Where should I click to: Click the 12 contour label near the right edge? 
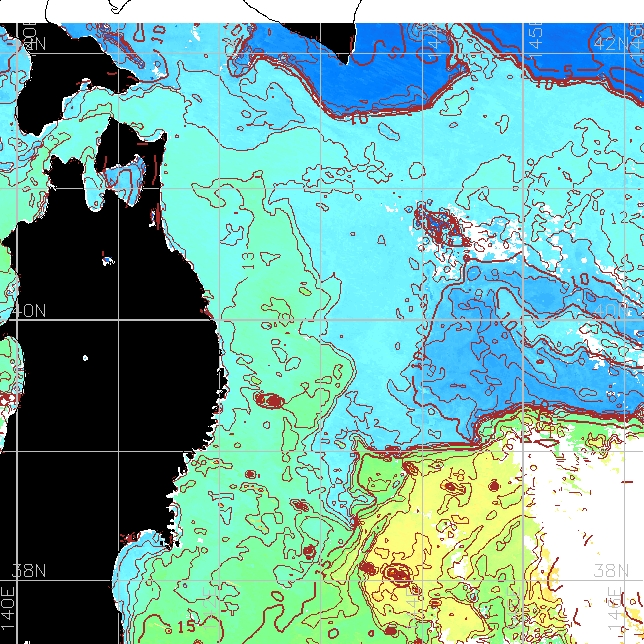pyautogui.click(x=619, y=218)
